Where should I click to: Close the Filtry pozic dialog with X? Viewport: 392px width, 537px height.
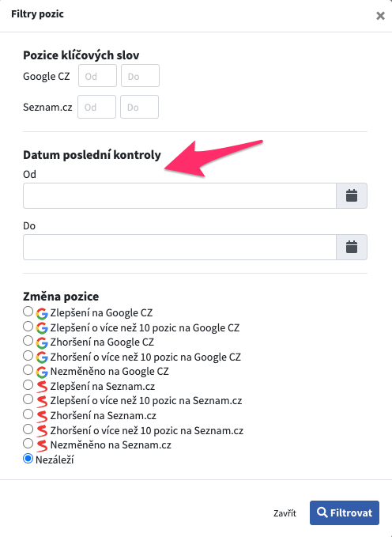[380, 16]
